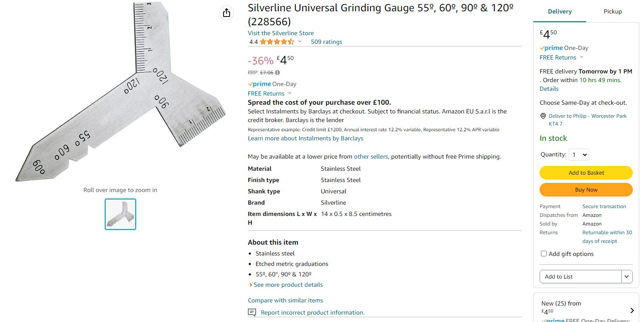Switch to the Pickup tab

613,11
